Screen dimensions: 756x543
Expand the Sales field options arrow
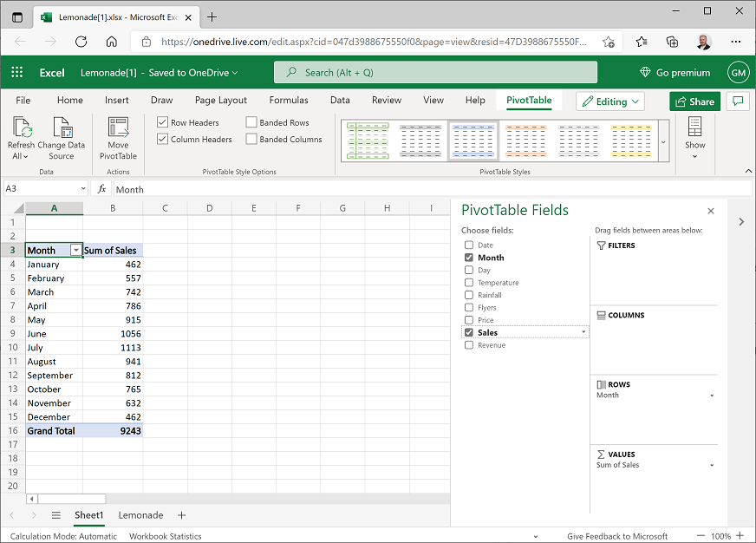tap(583, 331)
